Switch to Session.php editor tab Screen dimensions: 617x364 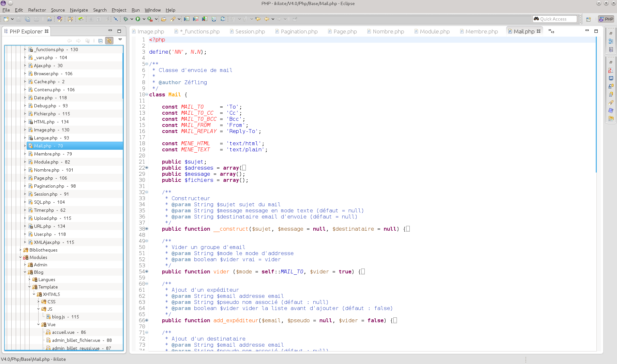pyautogui.click(x=250, y=31)
